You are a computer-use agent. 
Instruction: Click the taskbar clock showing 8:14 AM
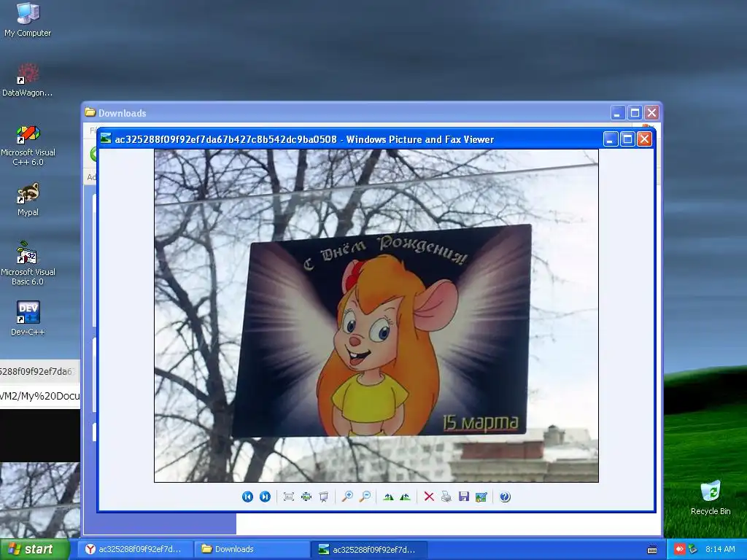720,549
